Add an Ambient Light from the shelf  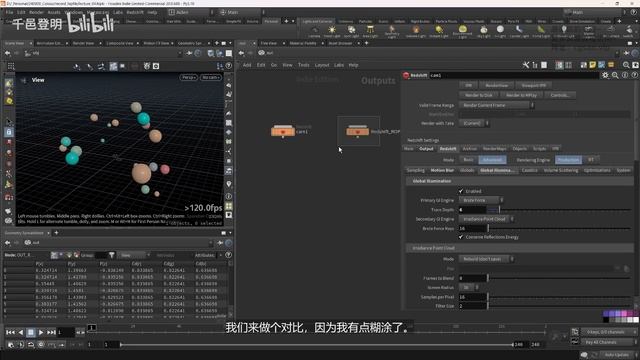click(x=564, y=32)
